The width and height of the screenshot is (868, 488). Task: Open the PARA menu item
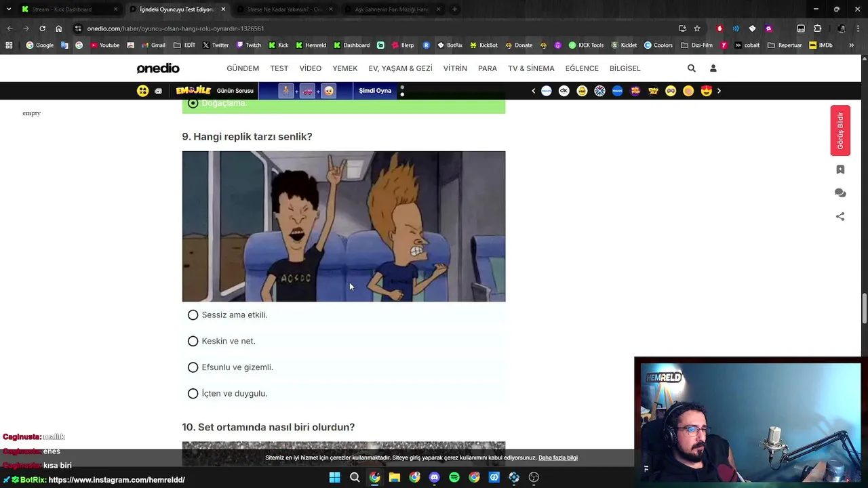[x=488, y=68]
